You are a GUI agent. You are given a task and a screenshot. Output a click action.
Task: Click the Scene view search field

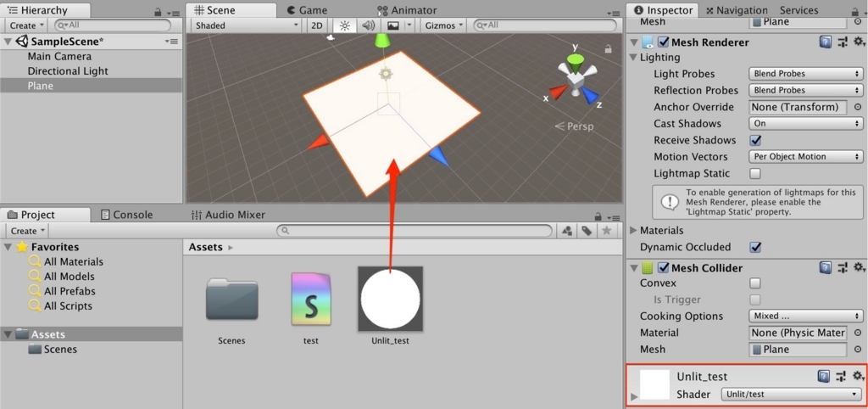(545, 25)
